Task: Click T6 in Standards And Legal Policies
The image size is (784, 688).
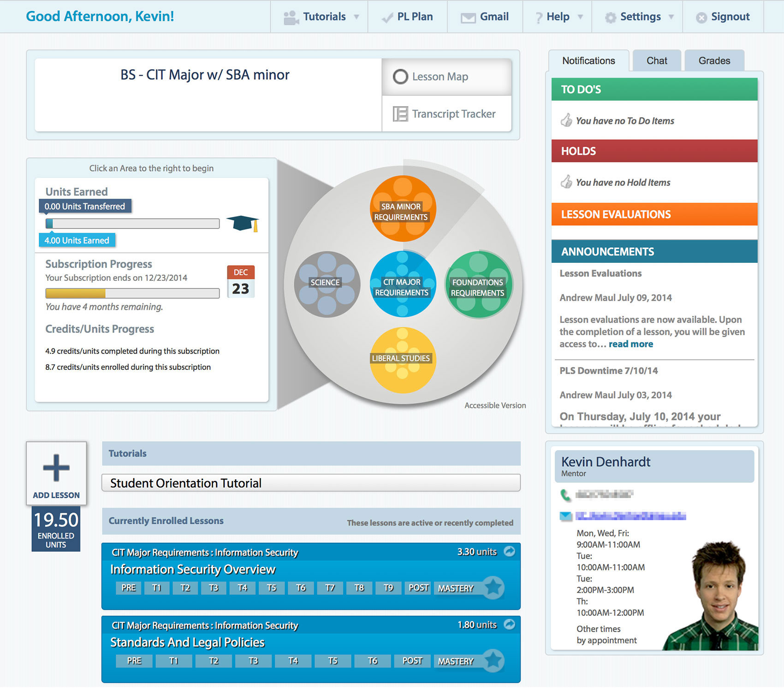Action: pyautogui.click(x=373, y=661)
